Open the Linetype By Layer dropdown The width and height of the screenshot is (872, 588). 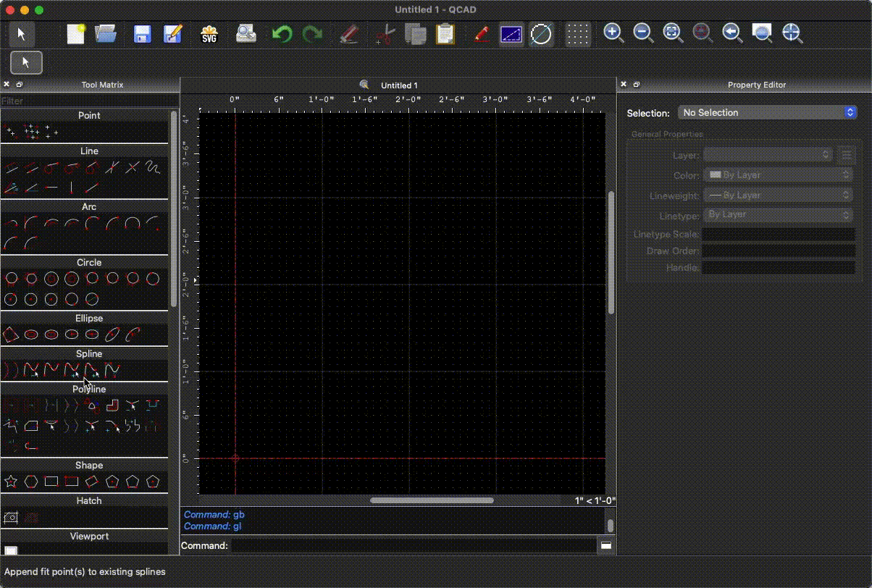point(779,214)
